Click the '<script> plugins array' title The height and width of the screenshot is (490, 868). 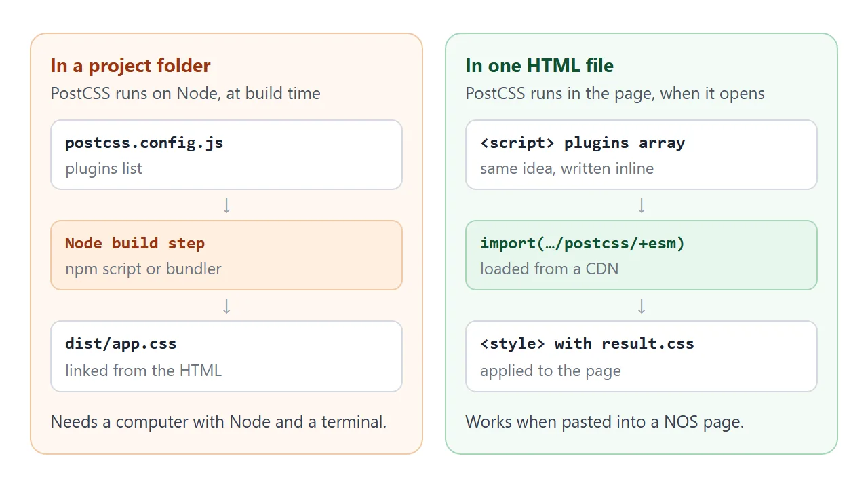pos(583,143)
